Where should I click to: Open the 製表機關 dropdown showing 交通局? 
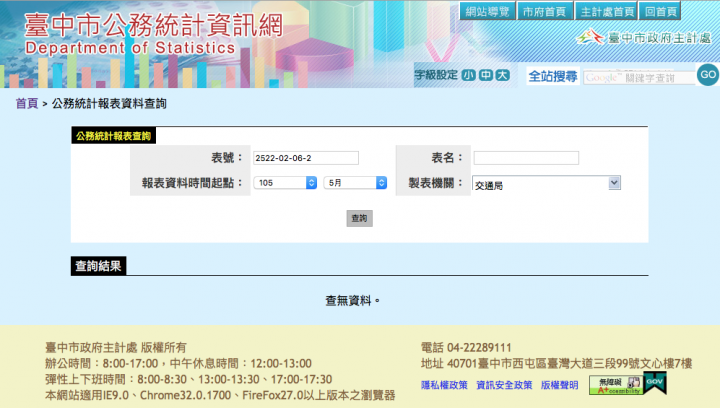(x=546, y=183)
